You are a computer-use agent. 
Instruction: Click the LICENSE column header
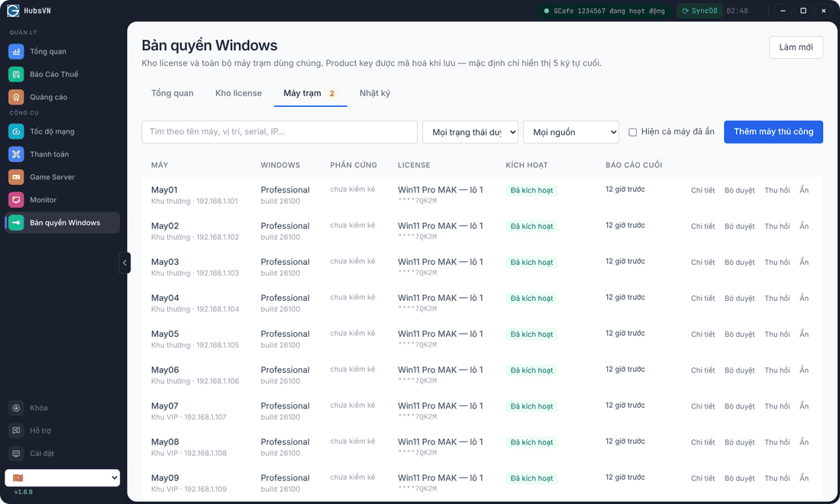coord(414,165)
